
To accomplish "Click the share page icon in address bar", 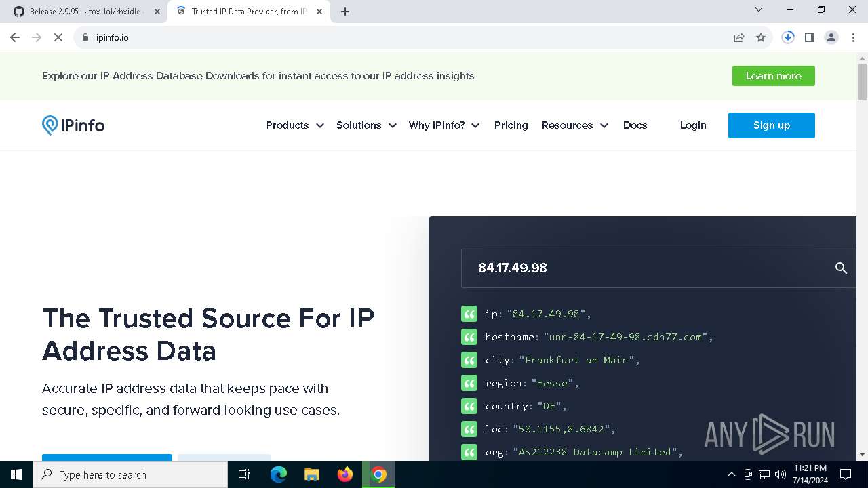I will pos(739,37).
